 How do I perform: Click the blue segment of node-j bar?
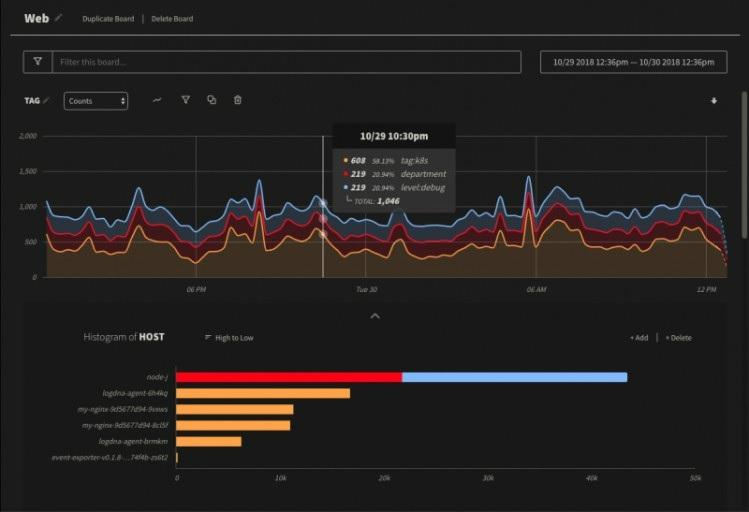tap(514, 377)
